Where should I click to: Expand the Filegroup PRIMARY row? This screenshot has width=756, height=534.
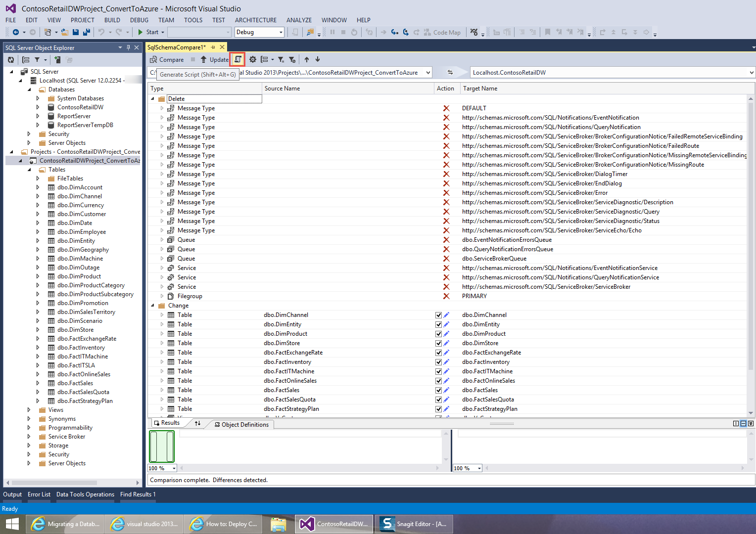pyautogui.click(x=162, y=296)
